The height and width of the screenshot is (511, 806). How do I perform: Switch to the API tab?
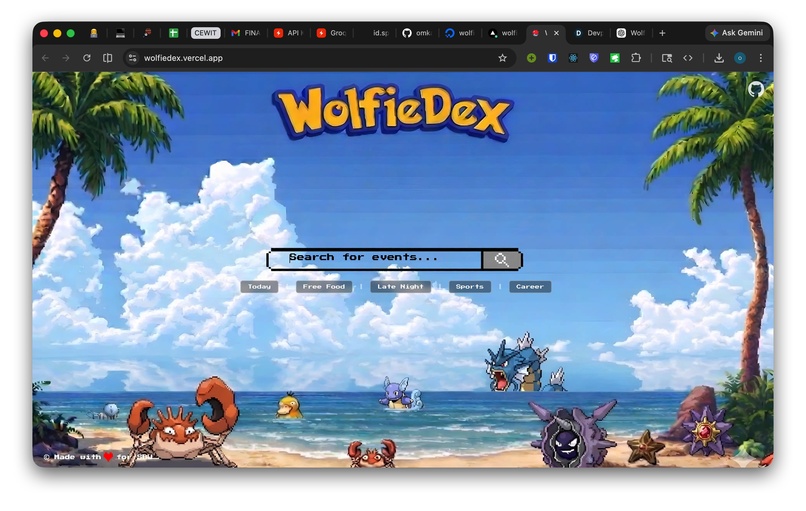point(288,33)
